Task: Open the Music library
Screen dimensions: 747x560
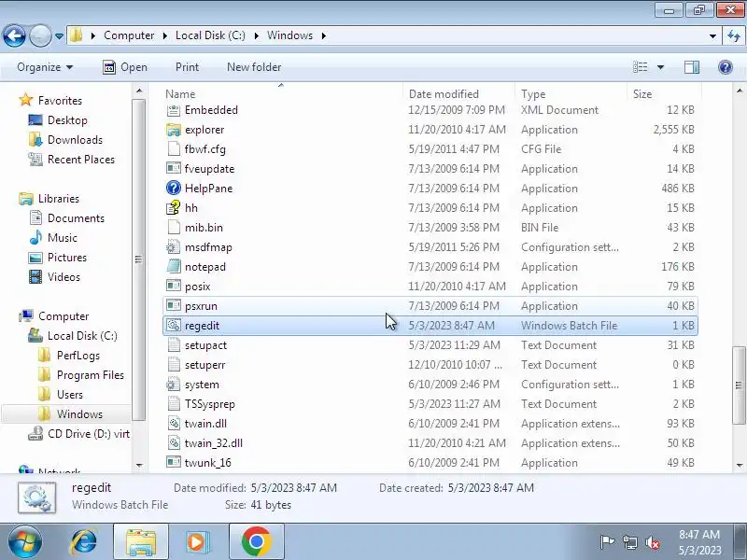Action: (x=62, y=238)
